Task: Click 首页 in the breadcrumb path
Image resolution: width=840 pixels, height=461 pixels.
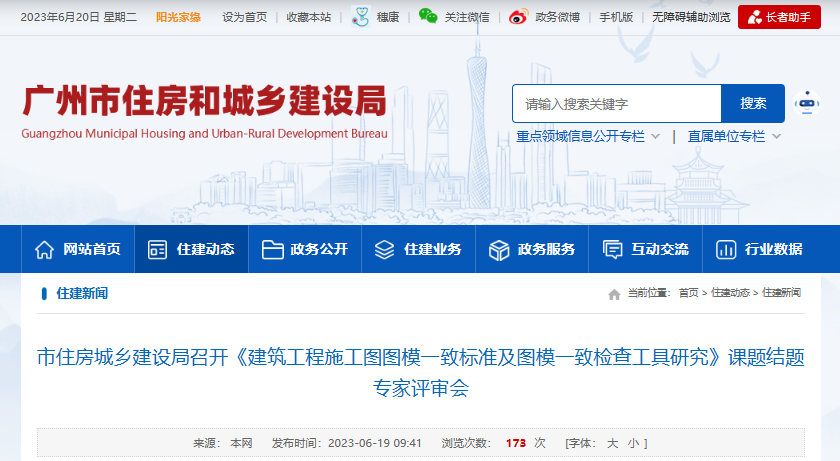Action: tap(688, 293)
